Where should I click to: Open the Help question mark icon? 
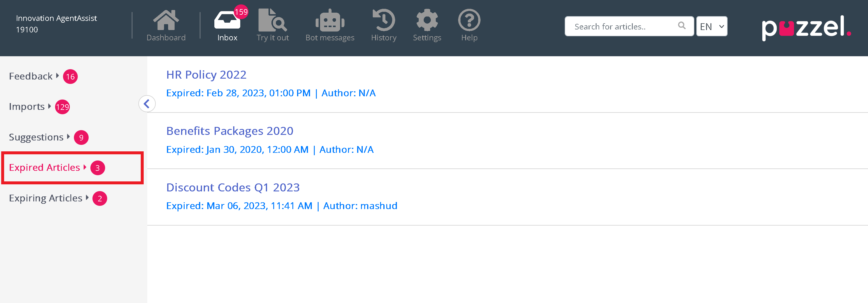point(469,21)
